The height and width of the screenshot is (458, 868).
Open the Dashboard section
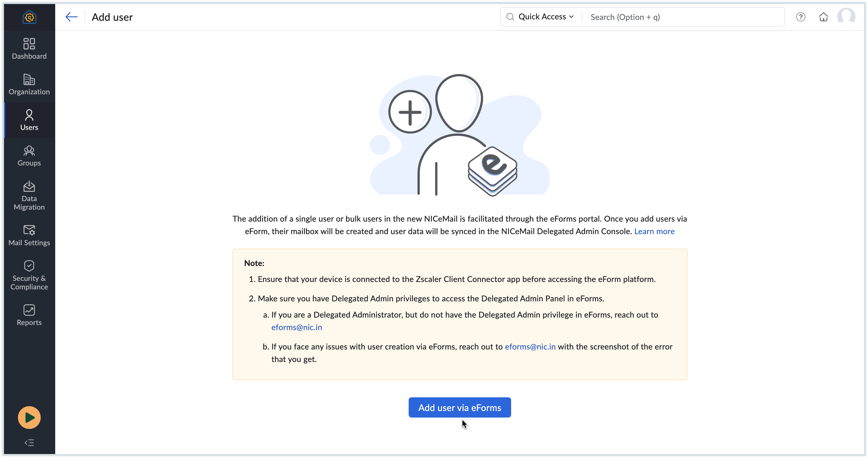29,49
